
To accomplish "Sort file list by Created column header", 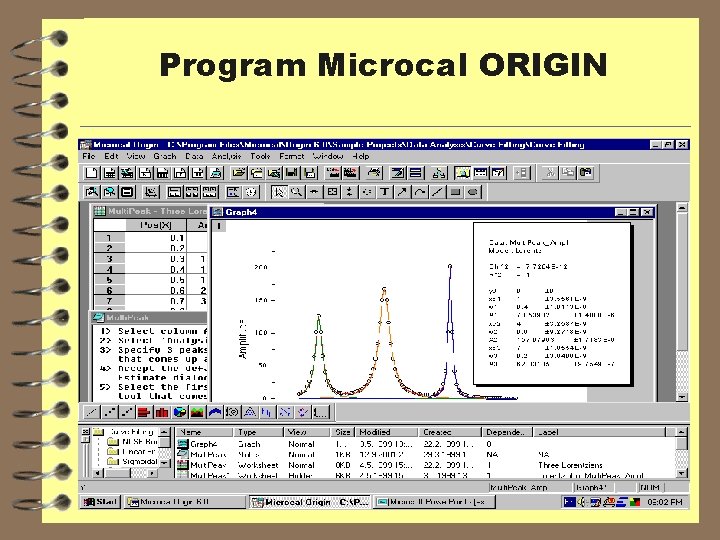I will 450,432.
